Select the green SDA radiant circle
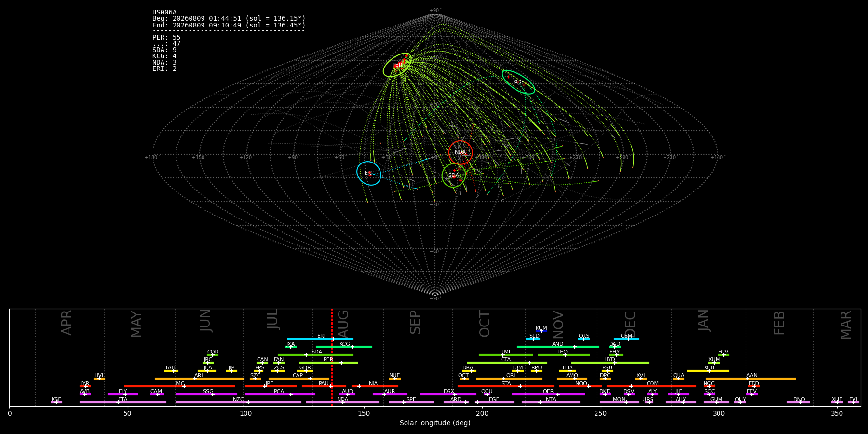This screenshot has height=434, width=868. (454, 176)
